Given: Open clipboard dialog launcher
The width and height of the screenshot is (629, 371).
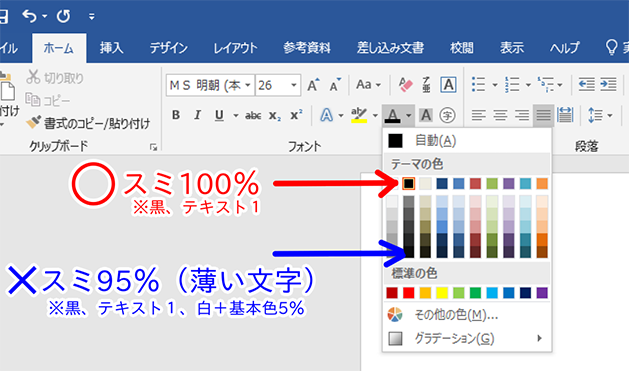Looking at the screenshot, I should point(154,147).
